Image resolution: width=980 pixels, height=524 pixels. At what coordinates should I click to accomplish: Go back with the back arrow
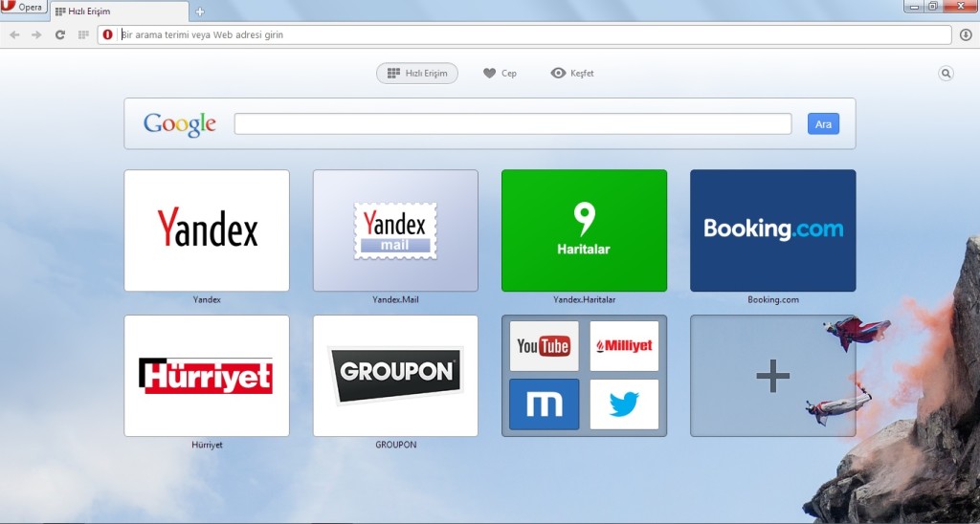click(x=14, y=35)
